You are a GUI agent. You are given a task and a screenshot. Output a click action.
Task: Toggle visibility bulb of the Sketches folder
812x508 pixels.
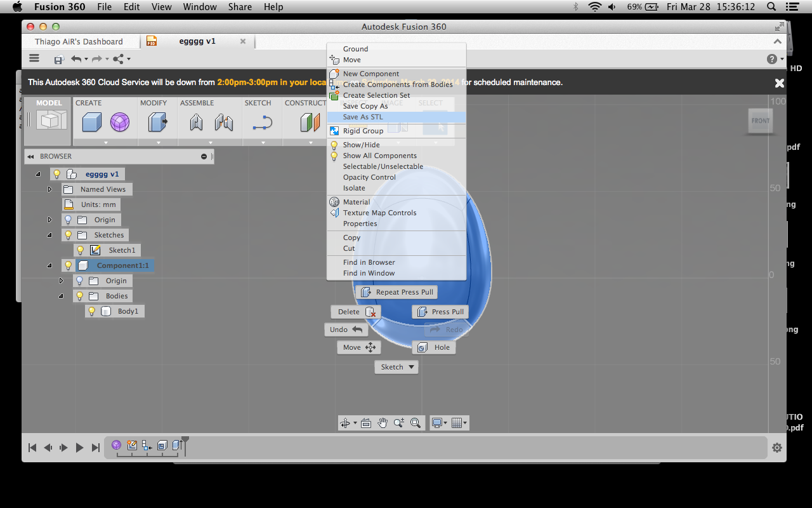coord(68,235)
